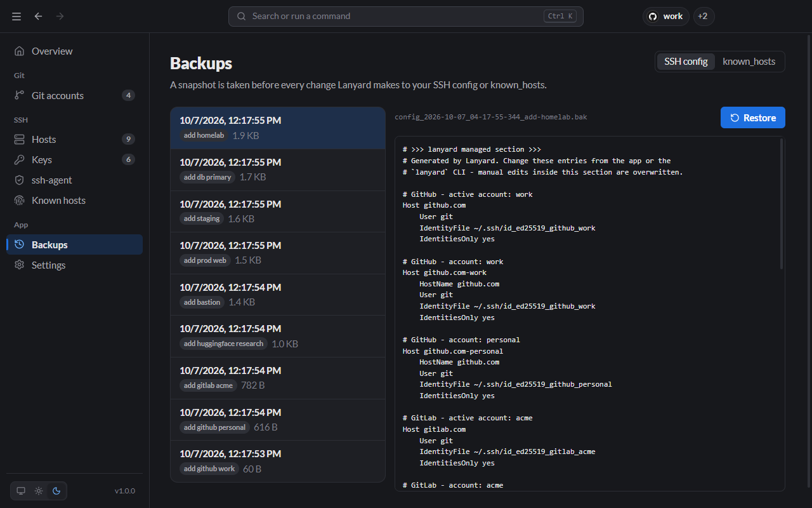This screenshot has height=508, width=812.
Task: Open ssh-agent page in sidebar
Action: pyautogui.click(x=75, y=180)
